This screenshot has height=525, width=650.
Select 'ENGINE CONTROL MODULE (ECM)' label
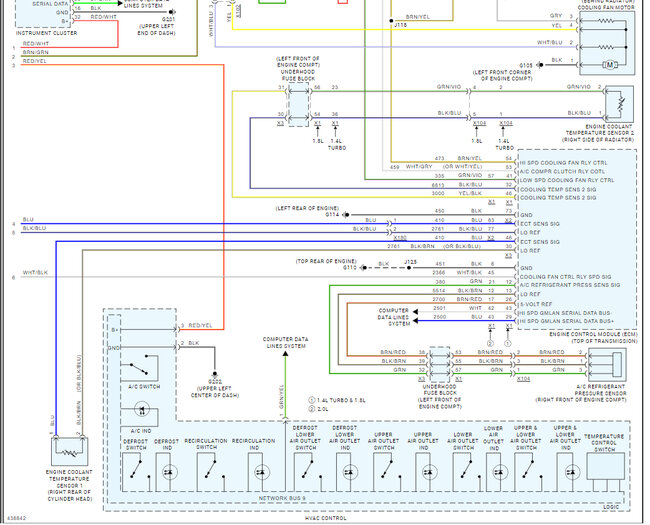593,334
